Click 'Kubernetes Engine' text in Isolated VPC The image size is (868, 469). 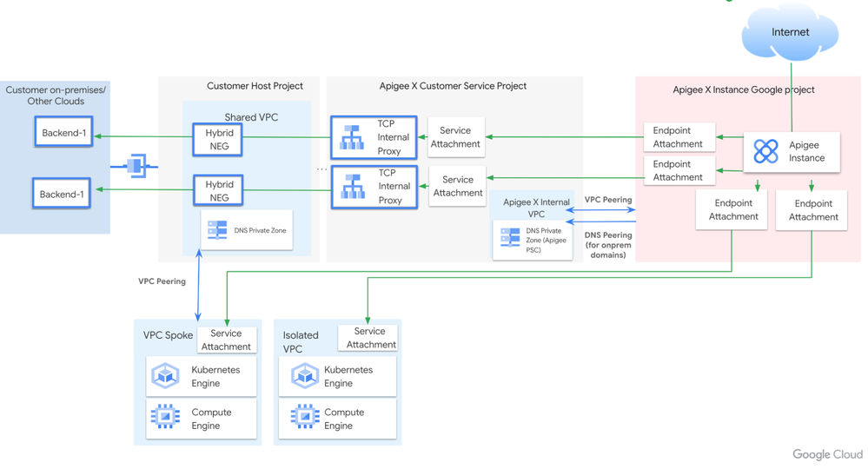348,376
